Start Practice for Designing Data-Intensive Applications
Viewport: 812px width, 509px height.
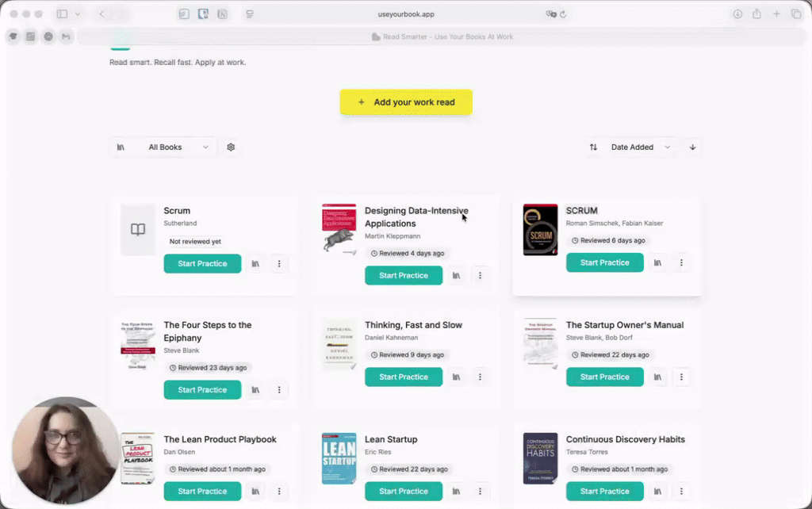[404, 275]
